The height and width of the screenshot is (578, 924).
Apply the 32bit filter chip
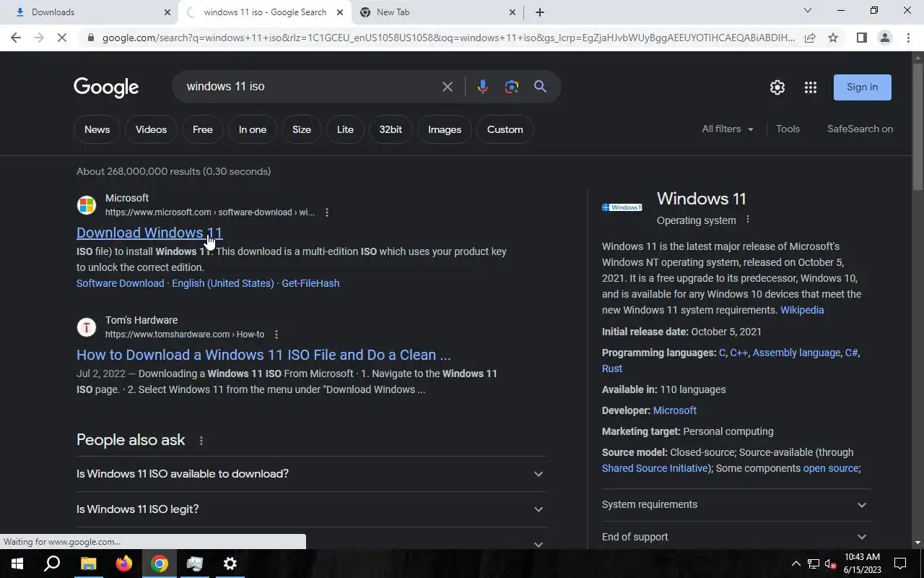click(391, 129)
